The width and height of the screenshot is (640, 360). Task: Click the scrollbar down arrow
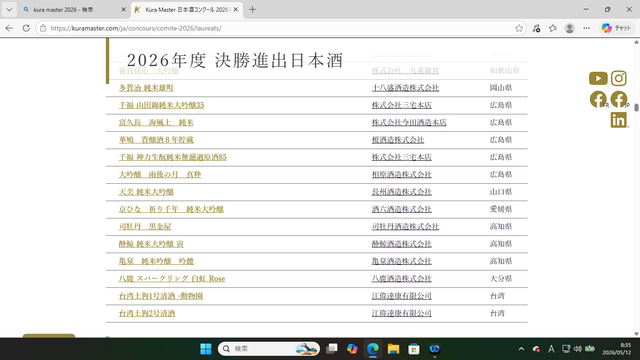click(x=636, y=334)
